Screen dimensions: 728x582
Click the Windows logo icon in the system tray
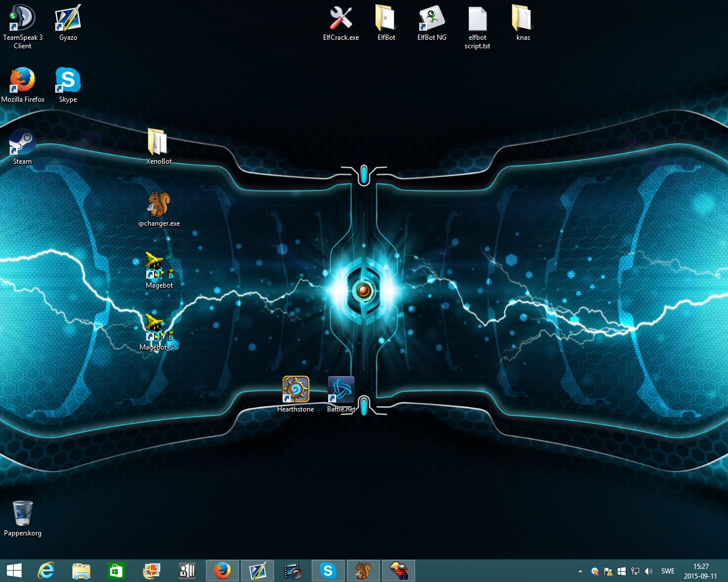pos(622,571)
